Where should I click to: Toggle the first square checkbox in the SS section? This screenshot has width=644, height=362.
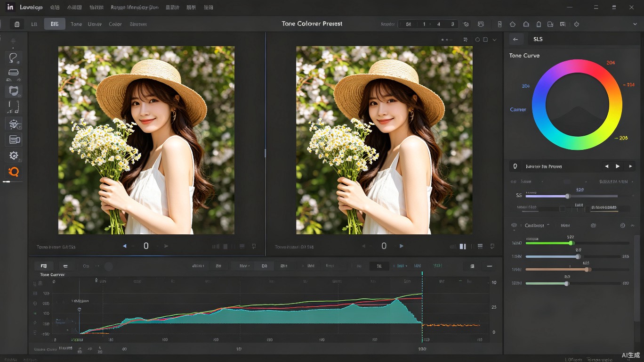point(562,208)
